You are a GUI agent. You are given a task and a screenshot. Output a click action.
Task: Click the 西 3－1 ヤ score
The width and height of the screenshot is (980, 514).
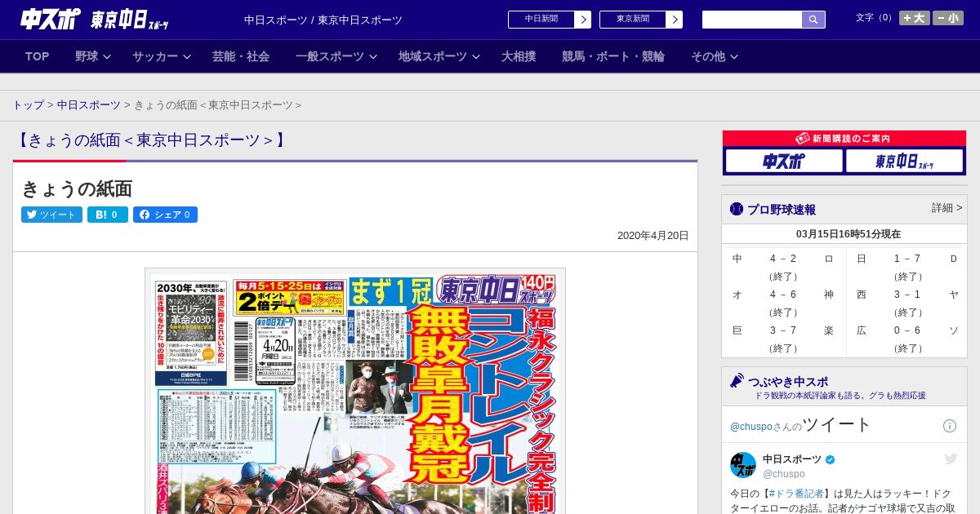click(x=907, y=295)
